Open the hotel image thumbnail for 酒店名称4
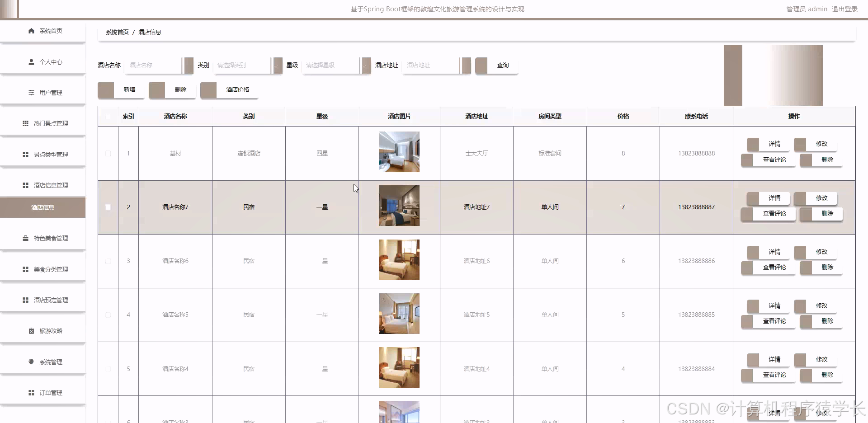 point(399,367)
